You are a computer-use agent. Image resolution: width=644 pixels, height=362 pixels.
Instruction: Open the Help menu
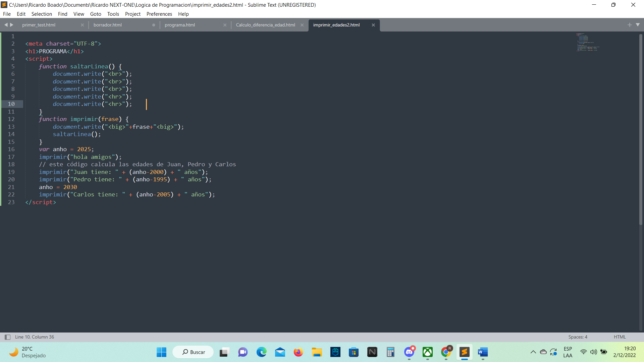click(x=183, y=14)
